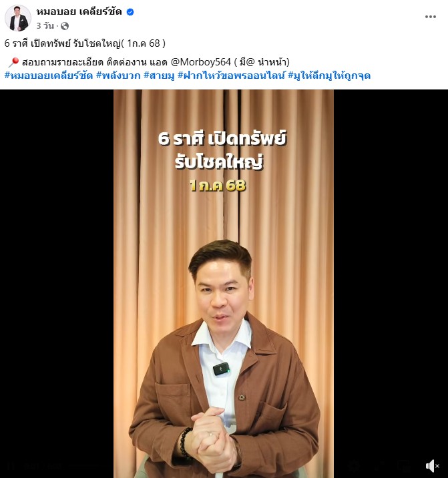Open hashtag #หมอบอยเคลียร์ชัด
The image size is (448, 478).
click(49, 75)
